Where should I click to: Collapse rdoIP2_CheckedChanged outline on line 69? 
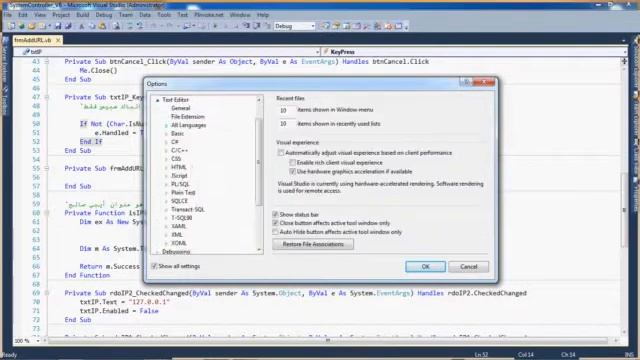(x=47, y=293)
